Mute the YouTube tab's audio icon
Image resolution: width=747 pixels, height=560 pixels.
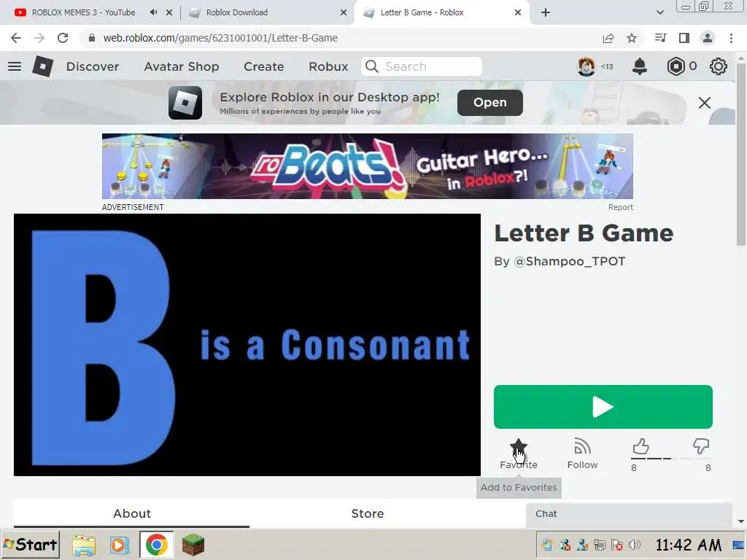(x=153, y=12)
